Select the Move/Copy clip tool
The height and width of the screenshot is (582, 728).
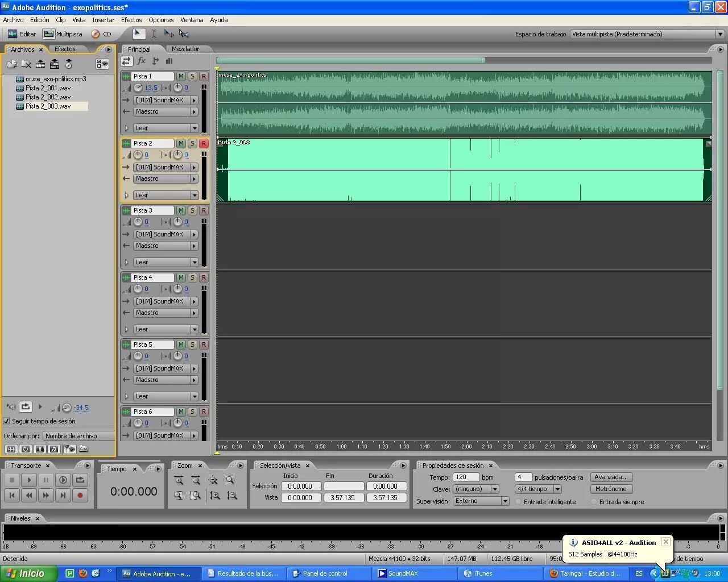tap(169, 34)
